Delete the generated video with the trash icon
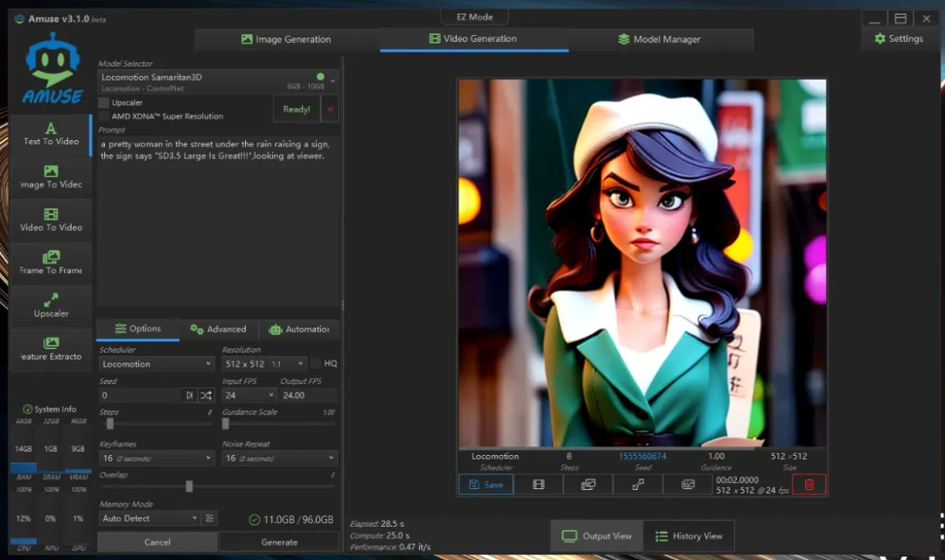The height and width of the screenshot is (560, 945). coord(808,484)
